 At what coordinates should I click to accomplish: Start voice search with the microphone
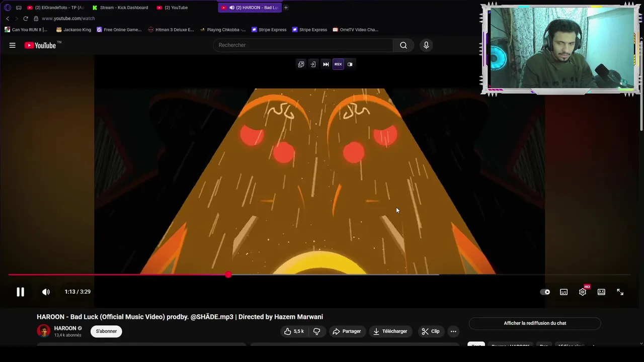426,45
